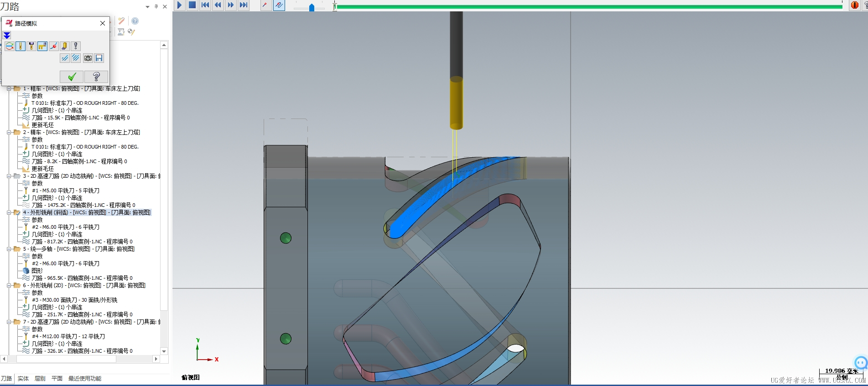The image size is (868, 386).
Task: Collapse operation 4 - 外形铣削 (斜插) node
Action: [9, 212]
